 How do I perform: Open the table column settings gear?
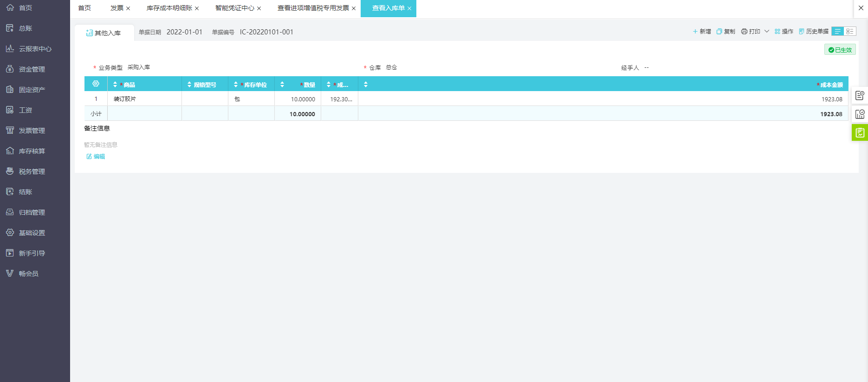tap(96, 84)
